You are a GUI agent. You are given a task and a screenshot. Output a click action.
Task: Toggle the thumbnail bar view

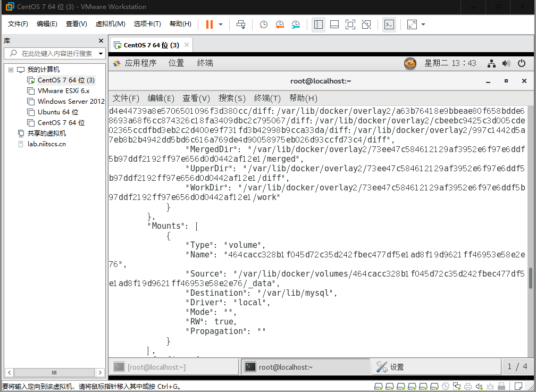[334, 24]
